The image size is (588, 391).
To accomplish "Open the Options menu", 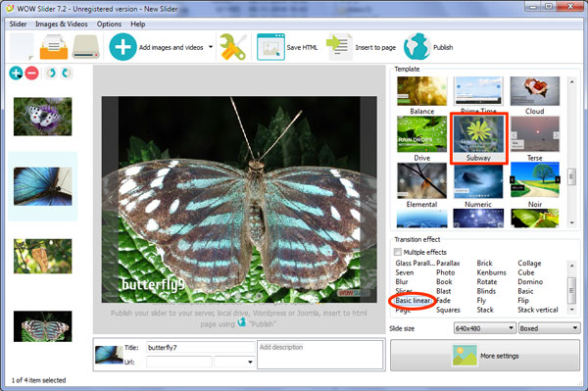I will point(109,24).
